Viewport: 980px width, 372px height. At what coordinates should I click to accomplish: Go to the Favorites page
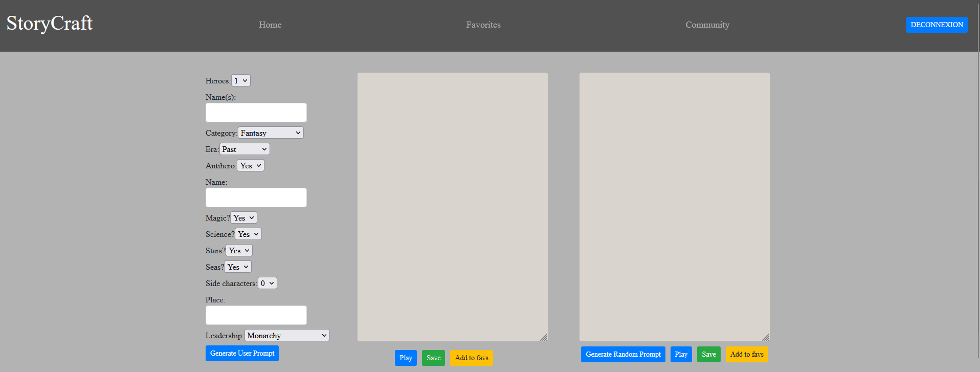pos(483,25)
